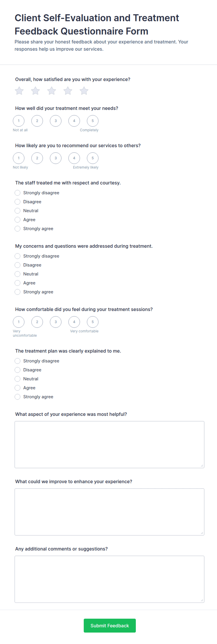This screenshot has height=644, width=217.
Task: Pick 5 'Very comfortable' for treatment sessions
Action: coord(93,322)
